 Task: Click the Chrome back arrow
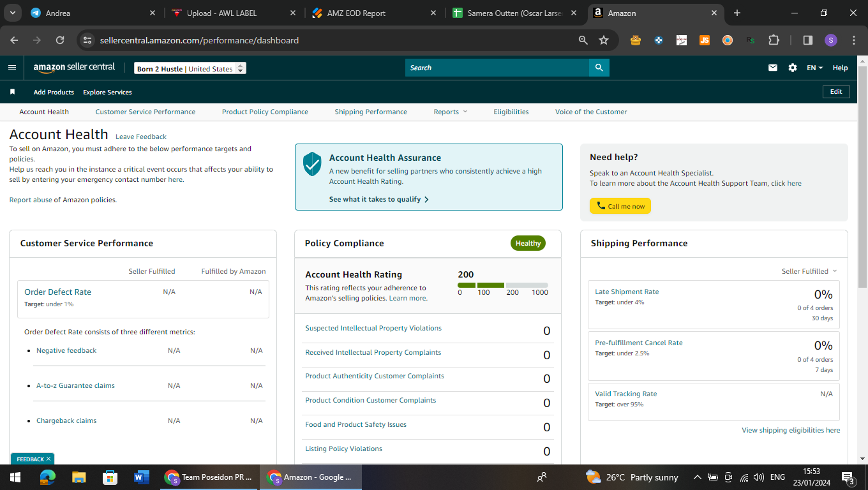click(14, 40)
